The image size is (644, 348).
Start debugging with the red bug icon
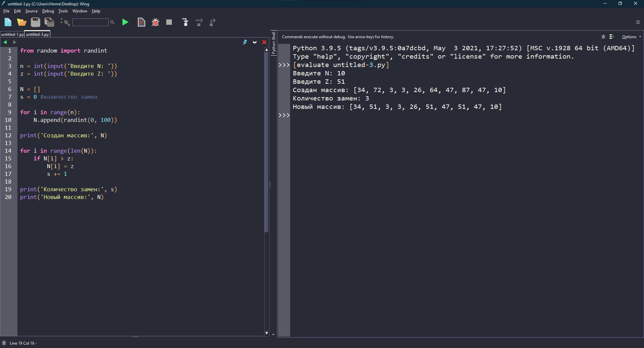pyautogui.click(x=155, y=22)
